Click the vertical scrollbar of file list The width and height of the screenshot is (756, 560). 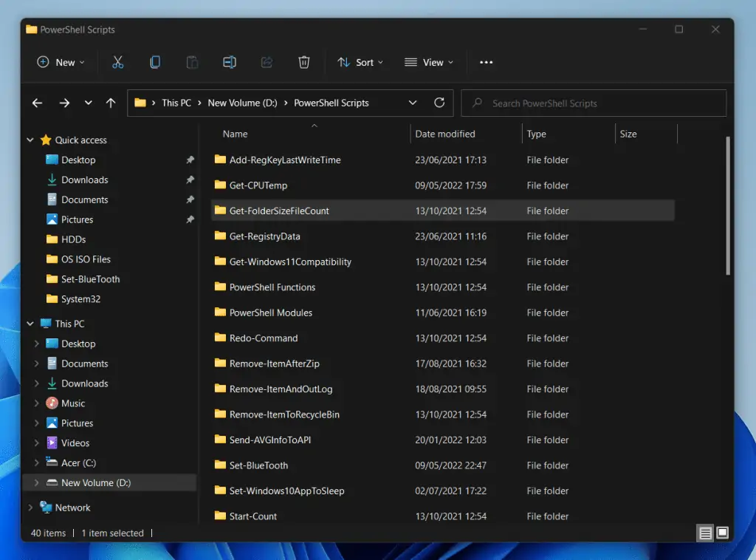[727, 206]
